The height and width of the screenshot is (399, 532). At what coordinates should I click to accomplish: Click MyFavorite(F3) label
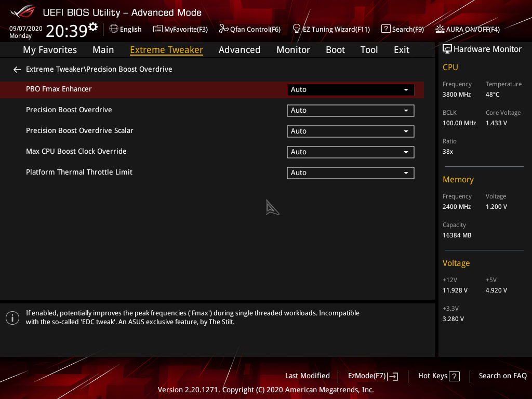point(186,29)
